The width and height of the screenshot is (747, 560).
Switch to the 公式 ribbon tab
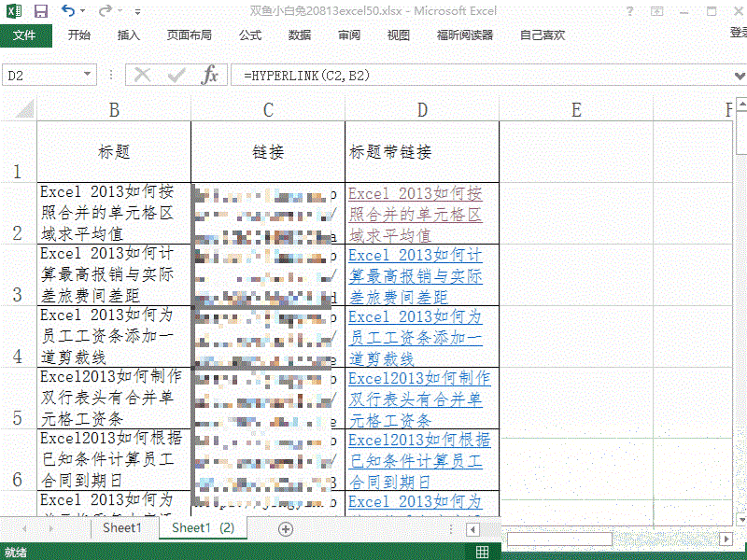(x=249, y=36)
